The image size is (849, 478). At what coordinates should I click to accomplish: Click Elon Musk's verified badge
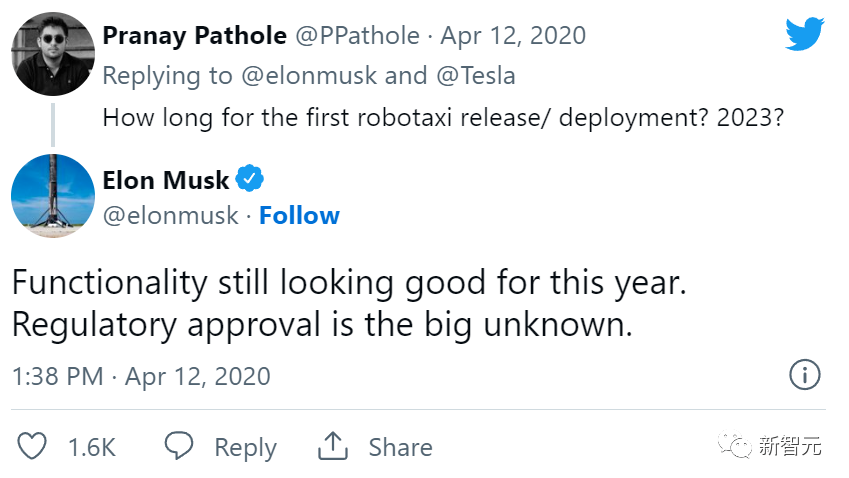click(250, 180)
